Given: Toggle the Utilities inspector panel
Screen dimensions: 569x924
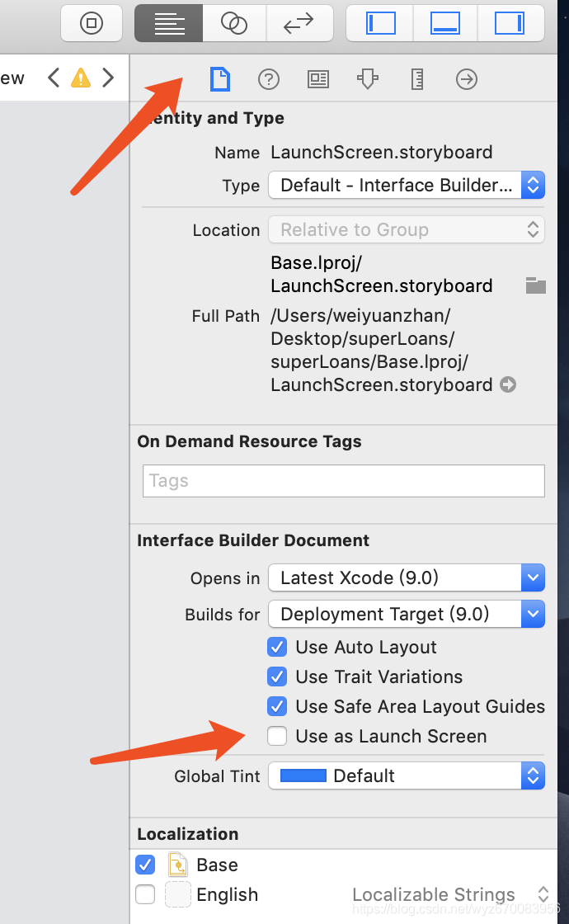Looking at the screenshot, I should pyautogui.click(x=510, y=24).
